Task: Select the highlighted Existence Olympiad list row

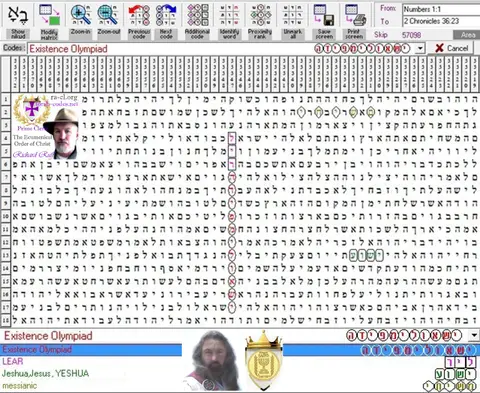Action: [240, 350]
